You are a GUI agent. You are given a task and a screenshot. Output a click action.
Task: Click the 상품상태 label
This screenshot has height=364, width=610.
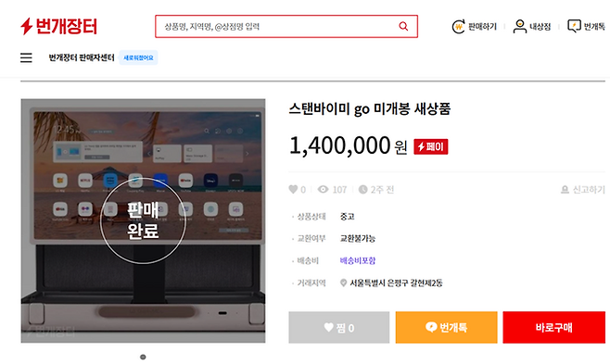coord(311,217)
